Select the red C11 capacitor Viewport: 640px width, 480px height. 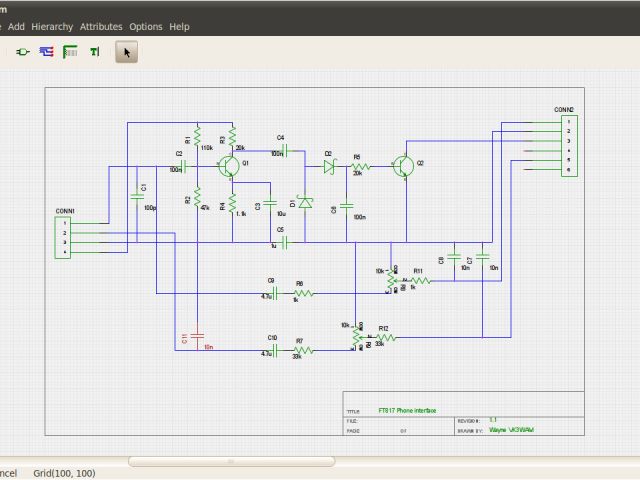pyautogui.click(x=197, y=335)
